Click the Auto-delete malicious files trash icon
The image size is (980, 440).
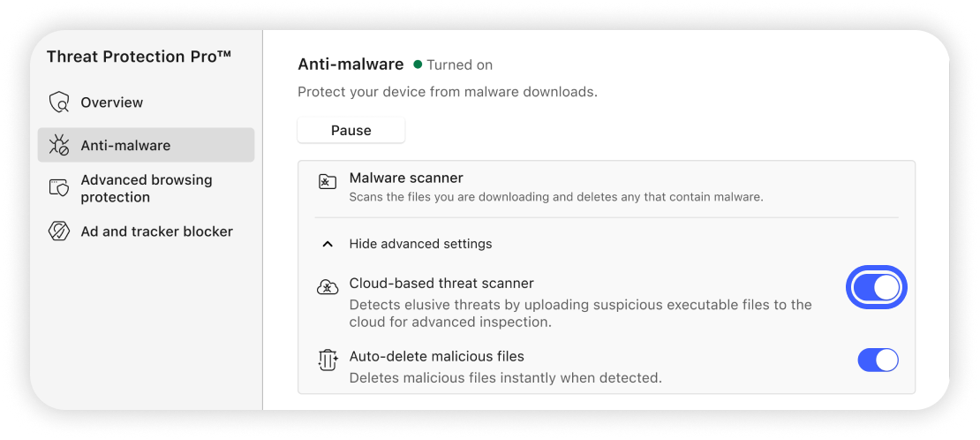pos(328,360)
